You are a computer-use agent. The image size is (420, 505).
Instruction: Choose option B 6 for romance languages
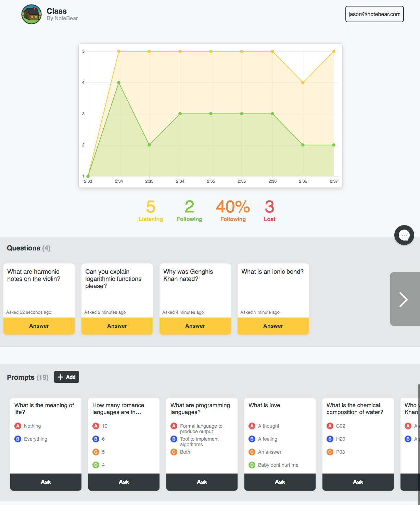(99, 439)
